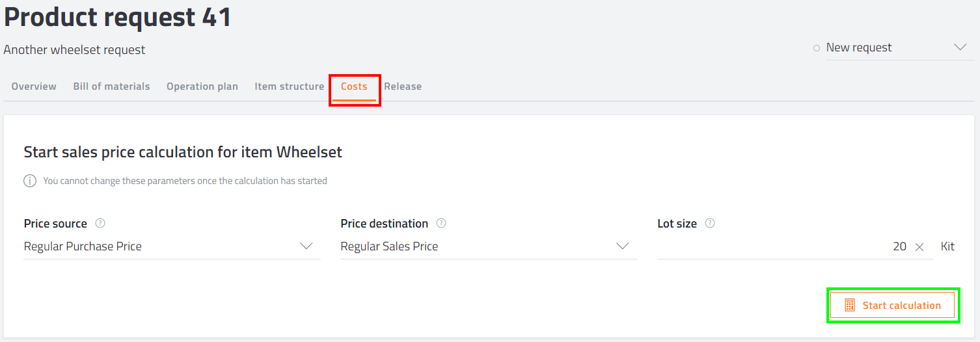The image size is (980, 342).
Task: Open the Item structure tab
Action: click(290, 86)
